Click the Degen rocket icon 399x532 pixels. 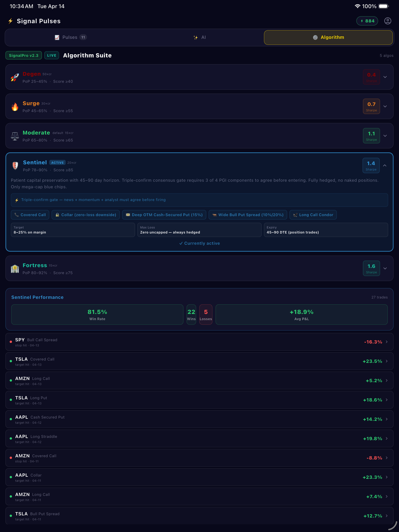click(15, 77)
